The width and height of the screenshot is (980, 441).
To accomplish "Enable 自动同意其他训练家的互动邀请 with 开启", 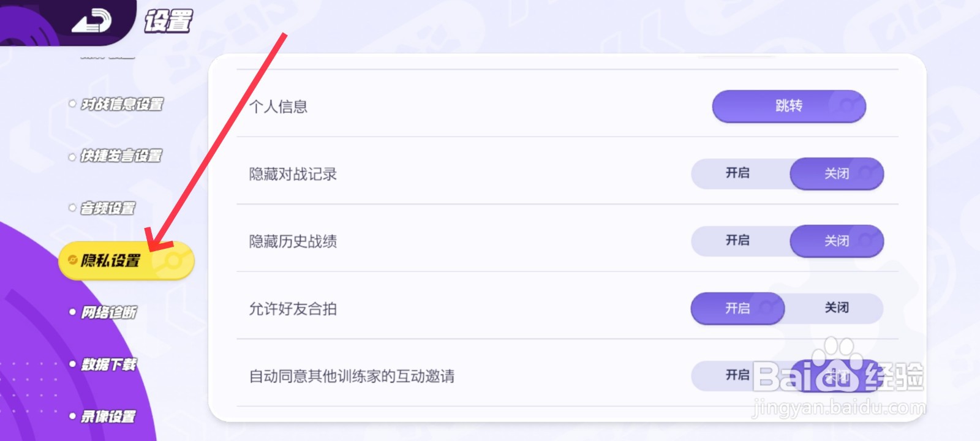I will (738, 375).
